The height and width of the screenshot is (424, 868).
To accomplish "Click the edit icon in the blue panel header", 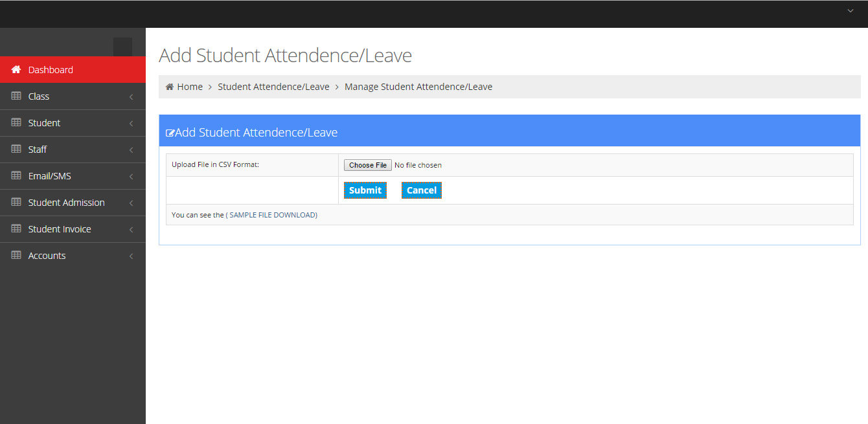I will coord(170,133).
